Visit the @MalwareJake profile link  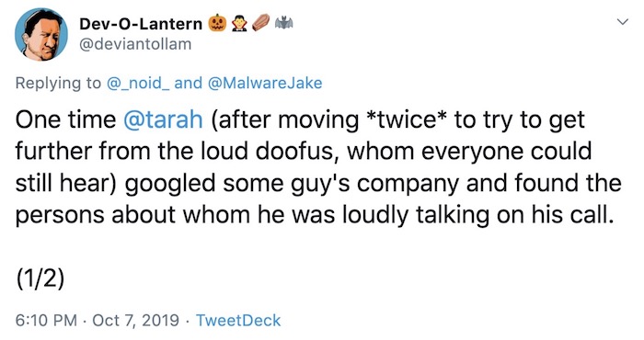click(x=265, y=84)
